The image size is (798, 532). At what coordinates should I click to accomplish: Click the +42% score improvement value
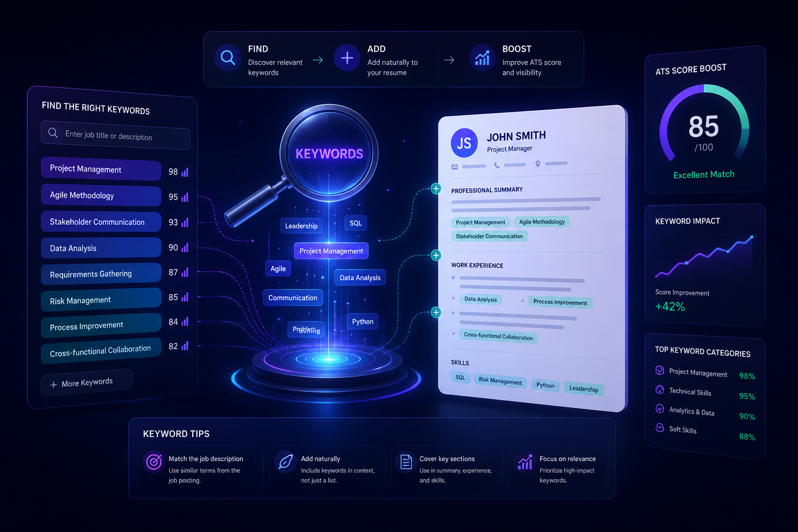[x=670, y=307]
